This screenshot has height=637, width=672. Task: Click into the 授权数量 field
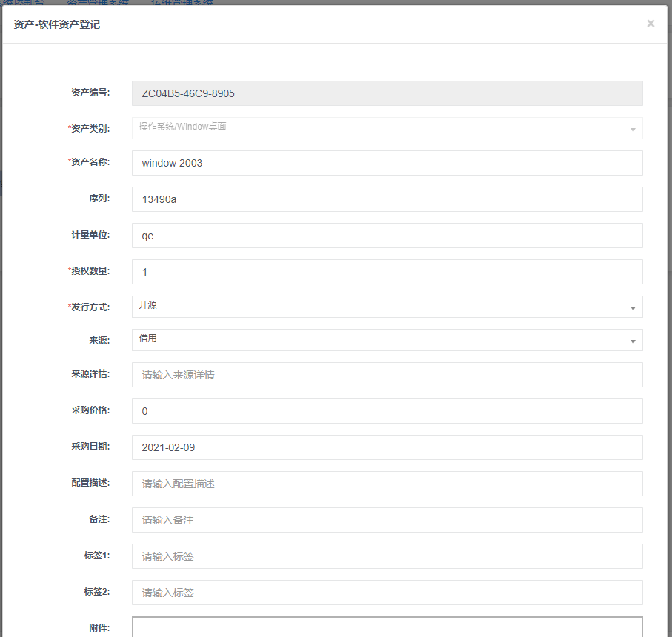pyautogui.click(x=387, y=272)
